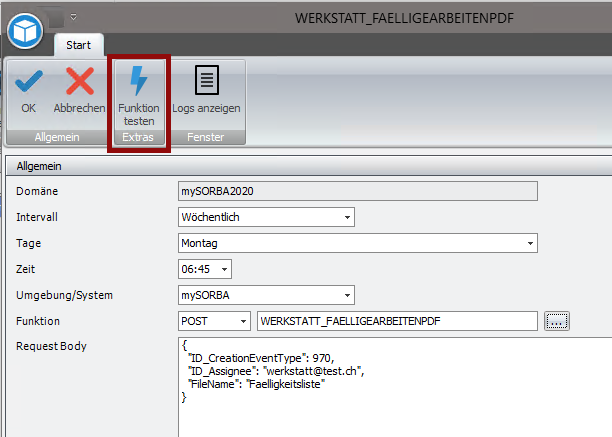Click the blue OK checkmark icon
The image size is (612, 437).
pyautogui.click(x=28, y=81)
